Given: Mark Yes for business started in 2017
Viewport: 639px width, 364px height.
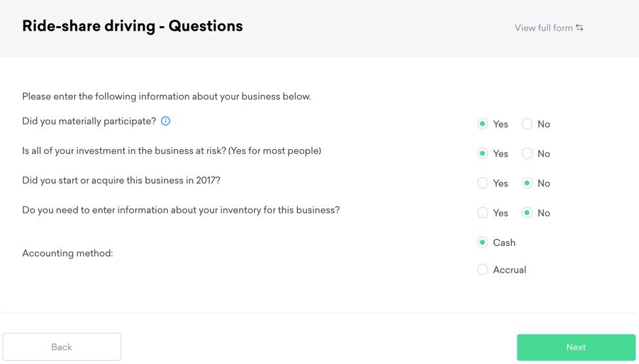Looking at the screenshot, I should pos(483,183).
